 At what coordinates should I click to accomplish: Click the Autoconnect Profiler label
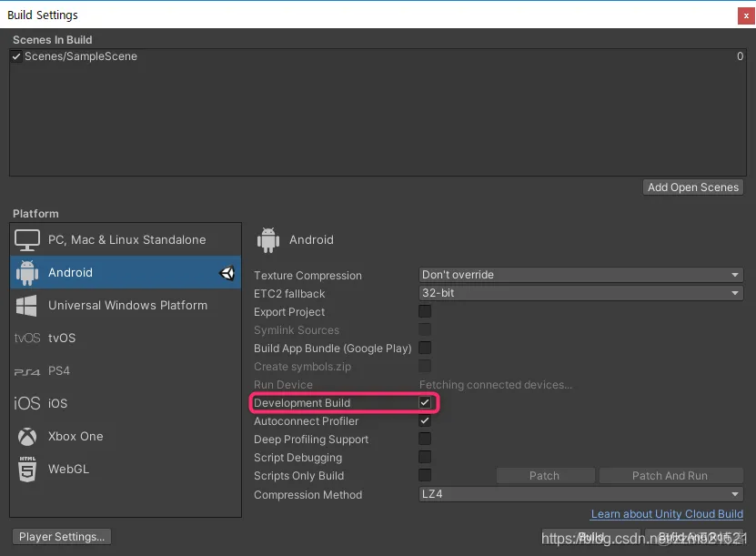(307, 421)
